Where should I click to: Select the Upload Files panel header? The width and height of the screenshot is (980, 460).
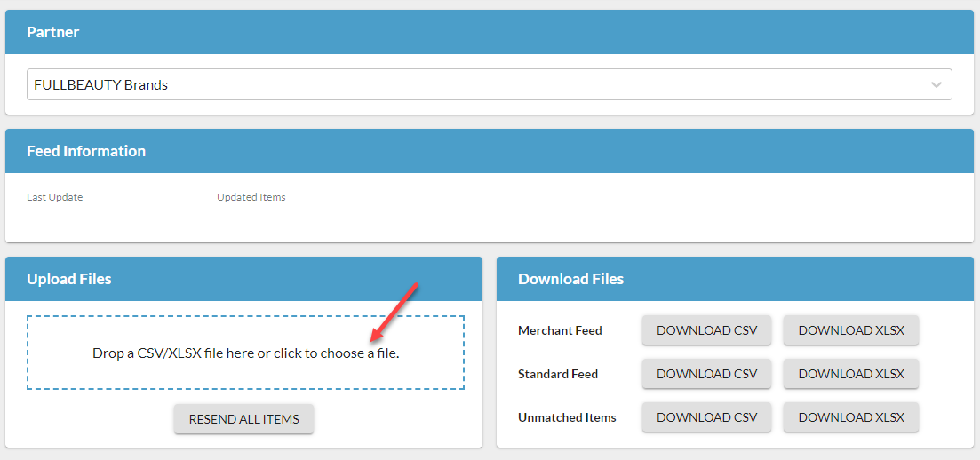69,279
